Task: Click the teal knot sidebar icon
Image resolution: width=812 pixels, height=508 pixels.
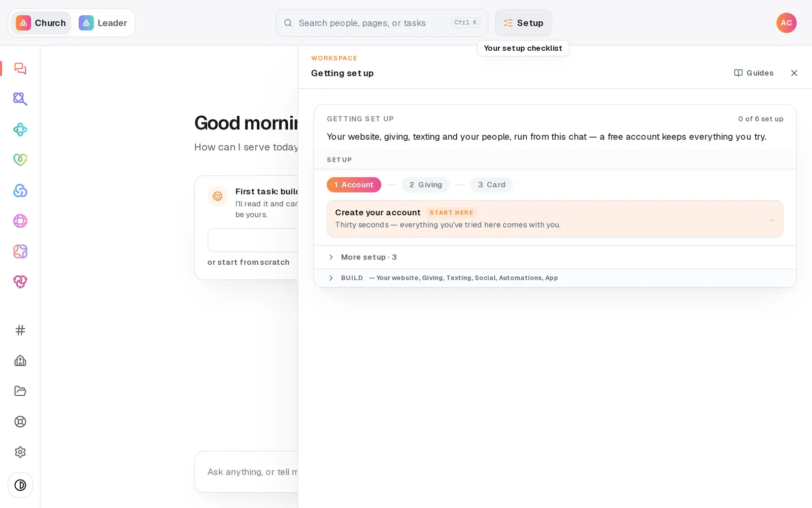Action: pyautogui.click(x=20, y=130)
